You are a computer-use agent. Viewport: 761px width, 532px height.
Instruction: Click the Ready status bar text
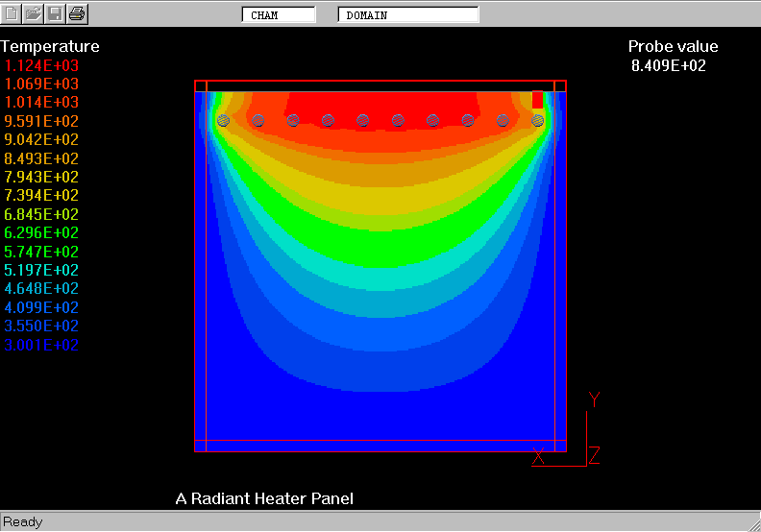(x=23, y=522)
